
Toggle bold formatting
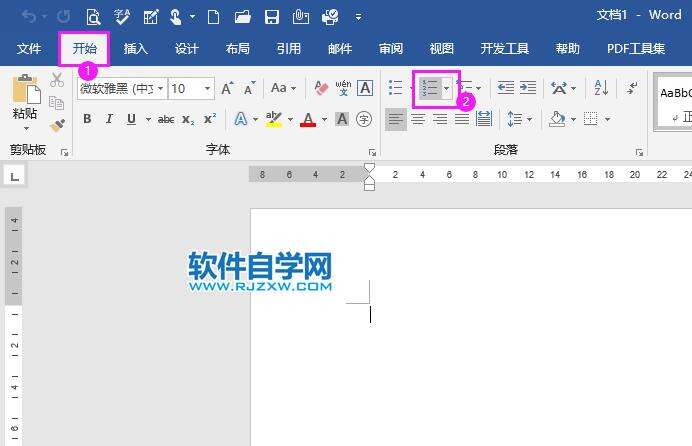tap(87, 119)
